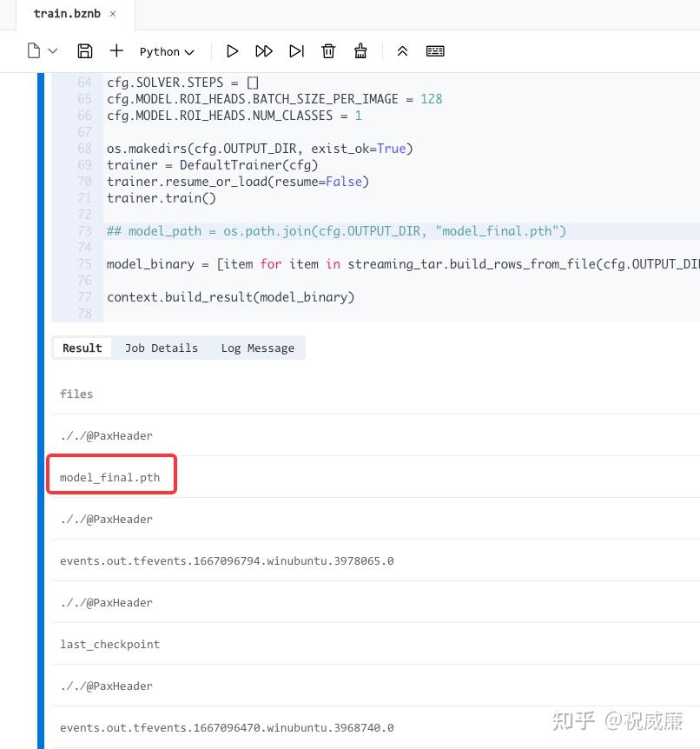Run all cells with the fast-forward icon

click(264, 50)
